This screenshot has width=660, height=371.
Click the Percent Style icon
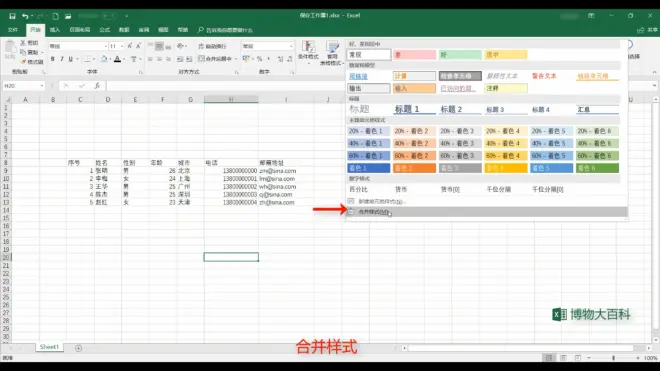(260, 59)
